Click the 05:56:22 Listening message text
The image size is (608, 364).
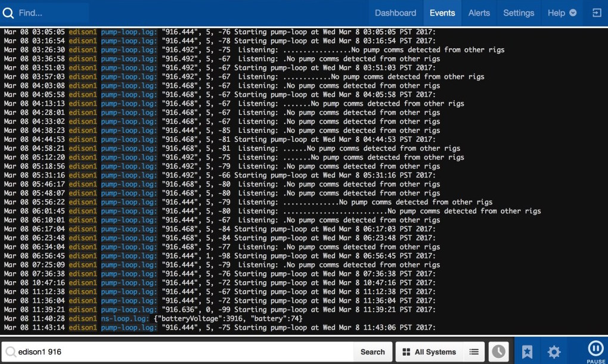pyautogui.click(x=327, y=202)
